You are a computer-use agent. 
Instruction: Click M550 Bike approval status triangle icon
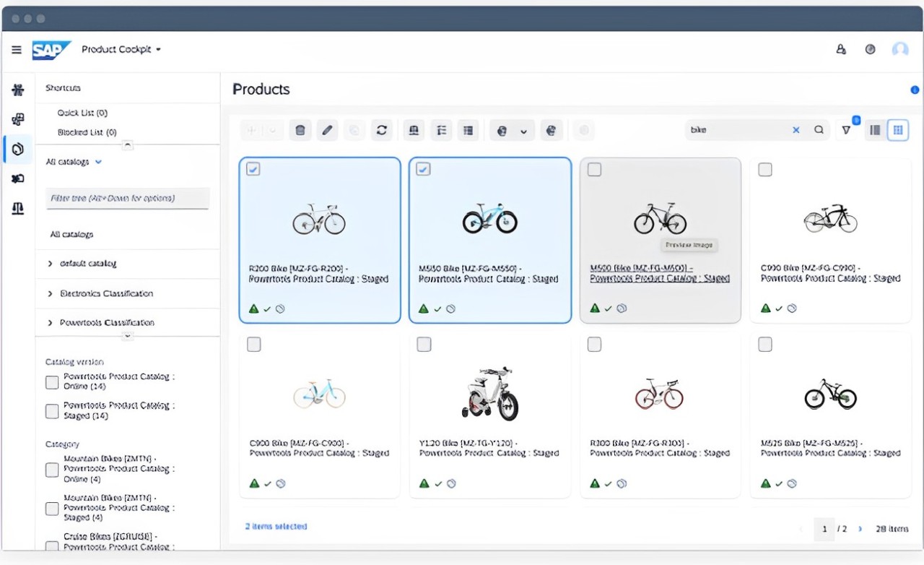click(424, 309)
